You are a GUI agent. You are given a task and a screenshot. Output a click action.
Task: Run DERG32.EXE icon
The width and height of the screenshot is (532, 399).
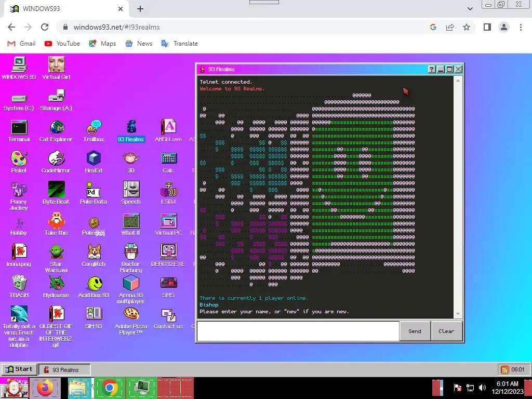168,255
